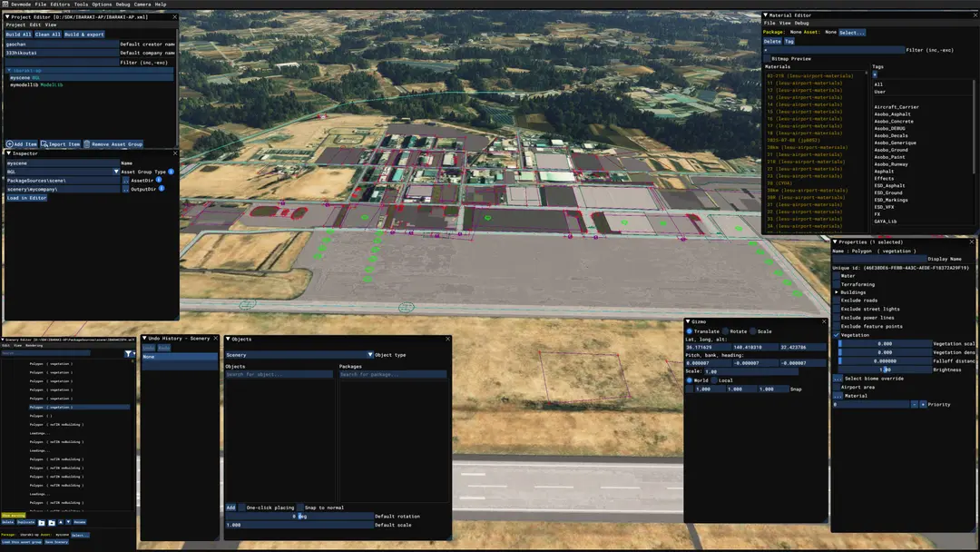Switch gizmo to Local space
This screenshot has height=552, width=980.
pyautogui.click(x=714, y=380)
